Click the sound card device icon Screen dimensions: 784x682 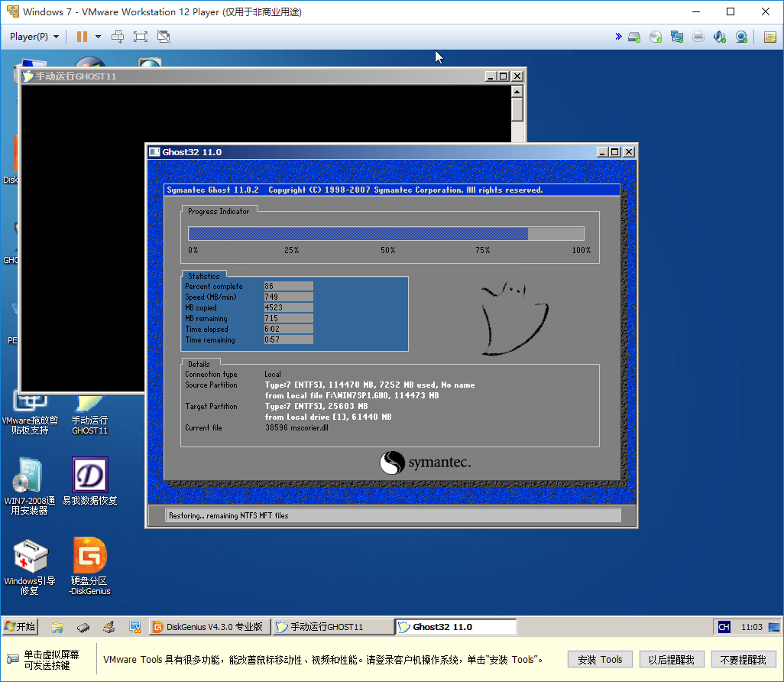point(720,37)
